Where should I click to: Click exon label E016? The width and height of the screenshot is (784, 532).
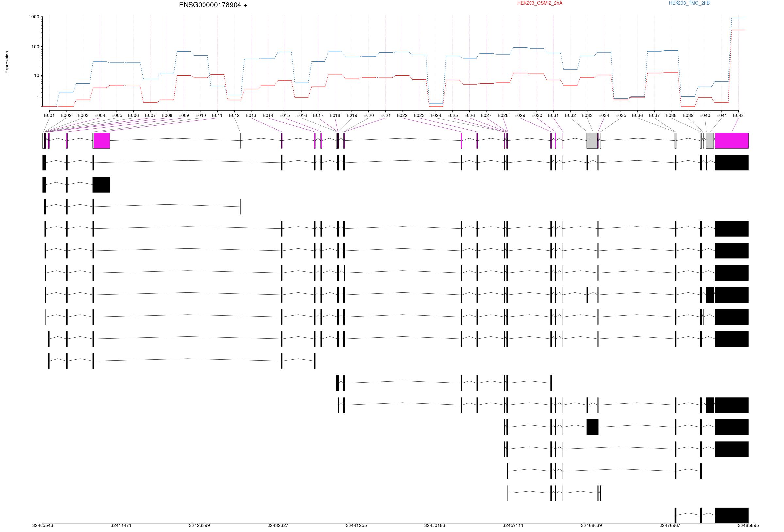301,115
